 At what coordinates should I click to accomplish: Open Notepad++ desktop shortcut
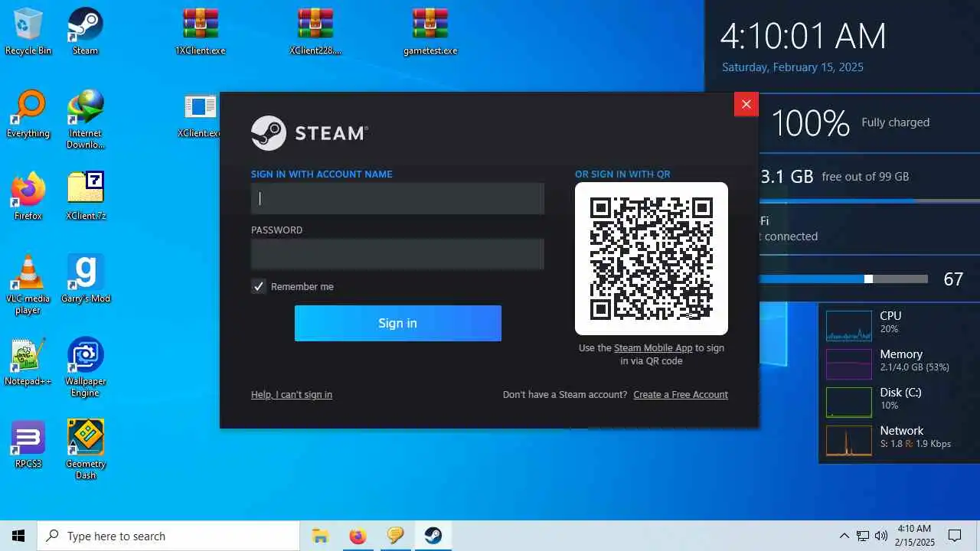pyautogui.click(x=28, y=362)
